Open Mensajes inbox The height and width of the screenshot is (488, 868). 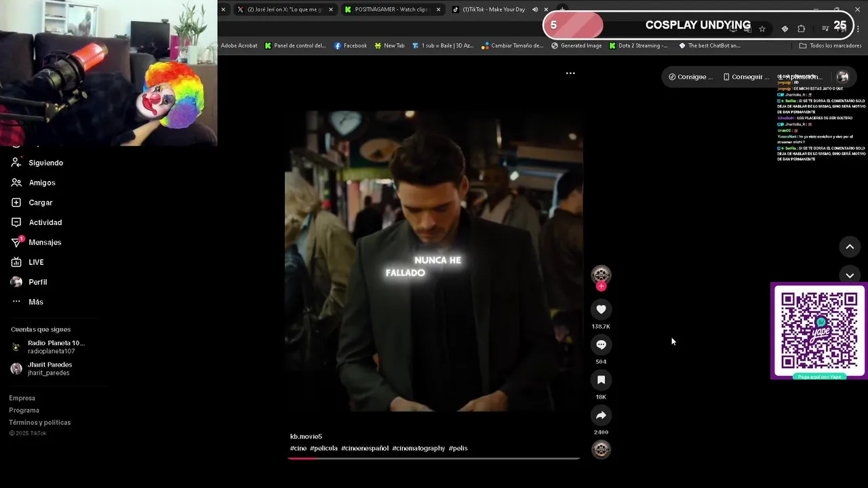coord(36,242)
